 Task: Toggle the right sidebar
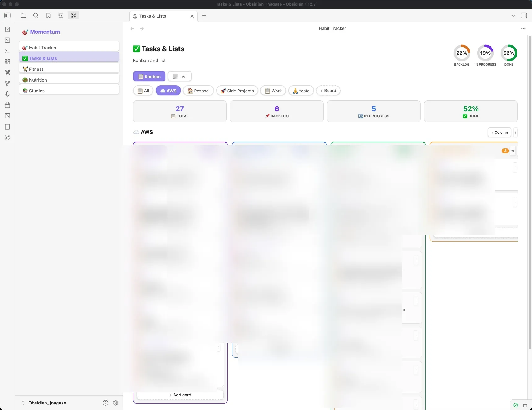pos(524,15)
